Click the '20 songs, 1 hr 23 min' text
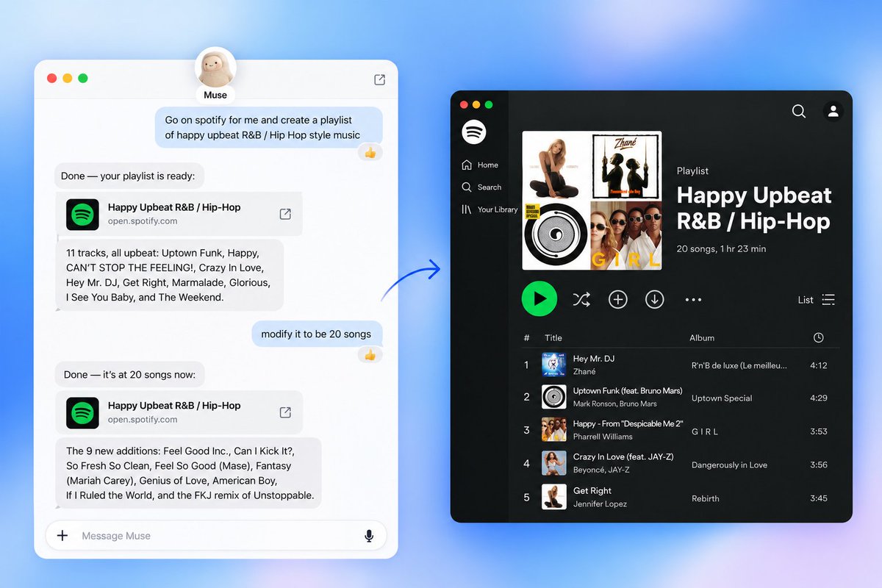The image size is (882, 588). tap(721, 249)
